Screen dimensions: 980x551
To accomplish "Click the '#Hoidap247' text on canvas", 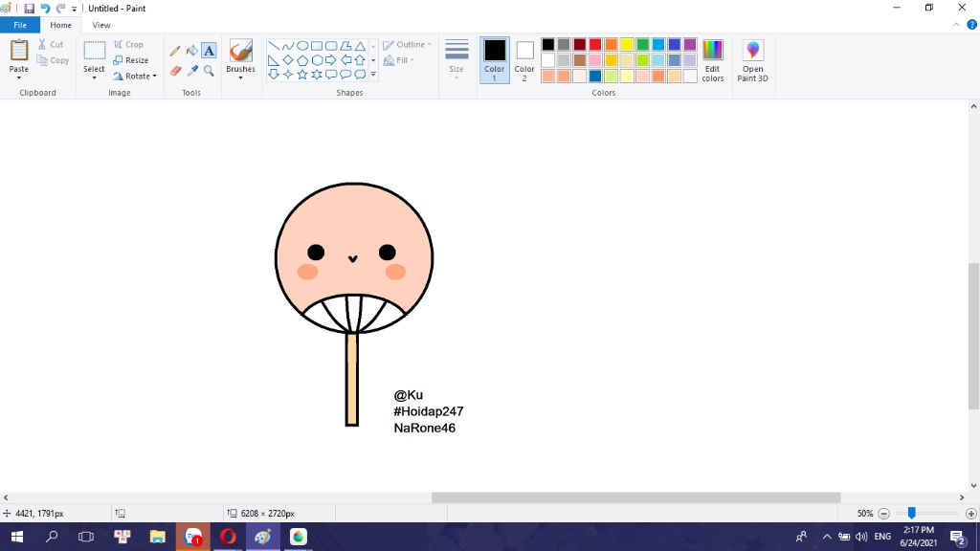I will tap(428, 411).
